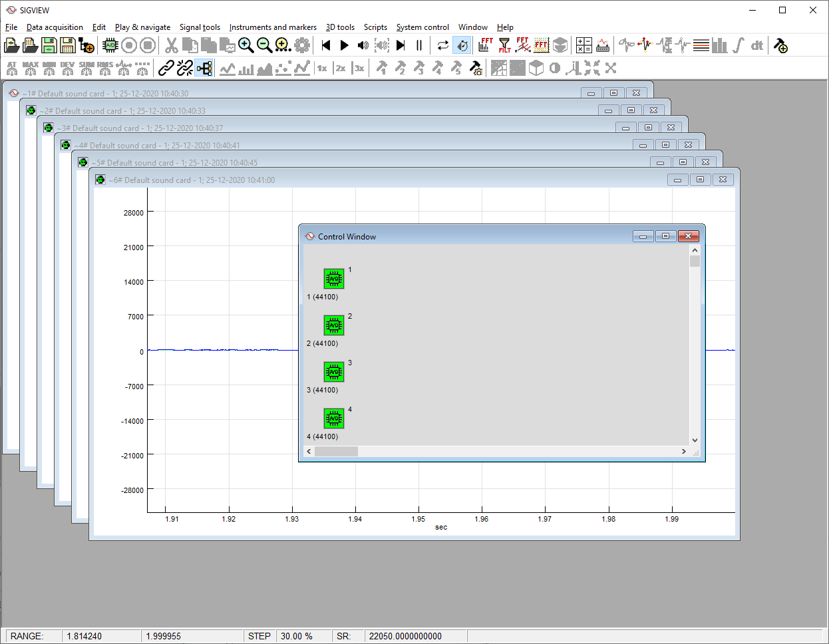Open the Signal tools menu
Image resolution: width=829 pixels, height=644 pixels.
pos(200,27)
